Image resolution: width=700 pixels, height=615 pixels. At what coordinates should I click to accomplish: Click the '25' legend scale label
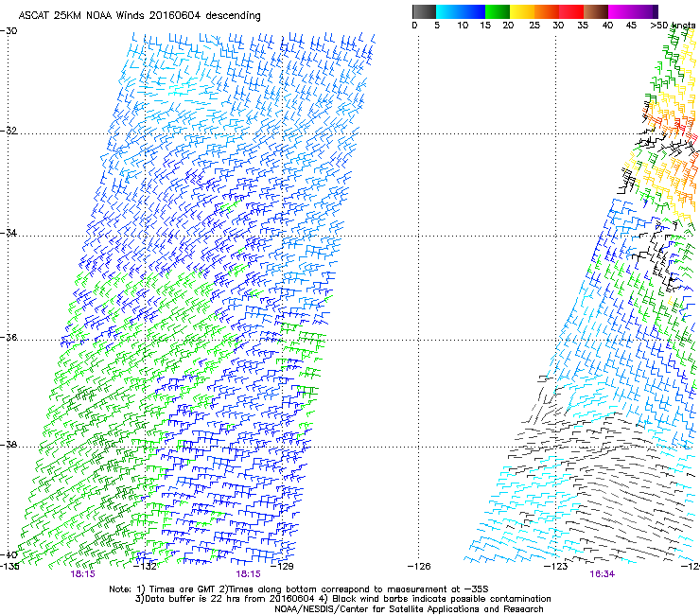click(x=534, y=26)
